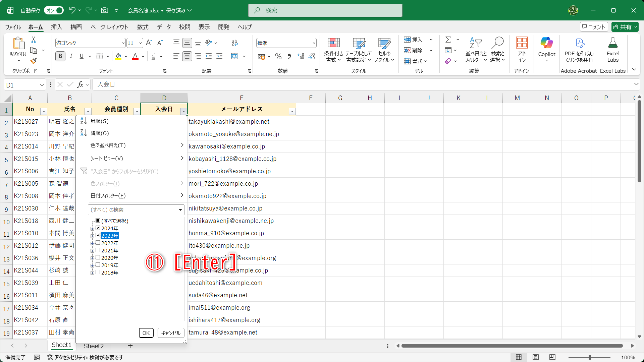Click the Wrap Text icon
The image size is (644, 362).
coord(235,43)
